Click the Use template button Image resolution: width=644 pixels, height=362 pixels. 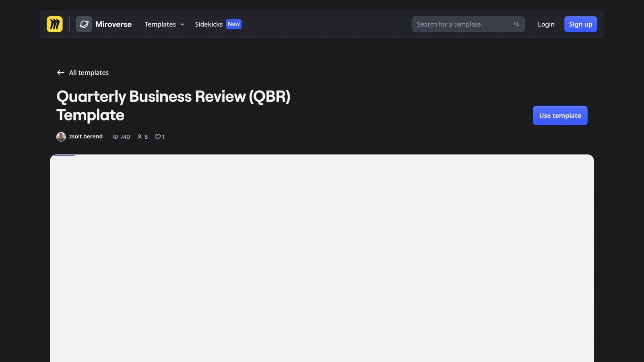tap(560, 115)
